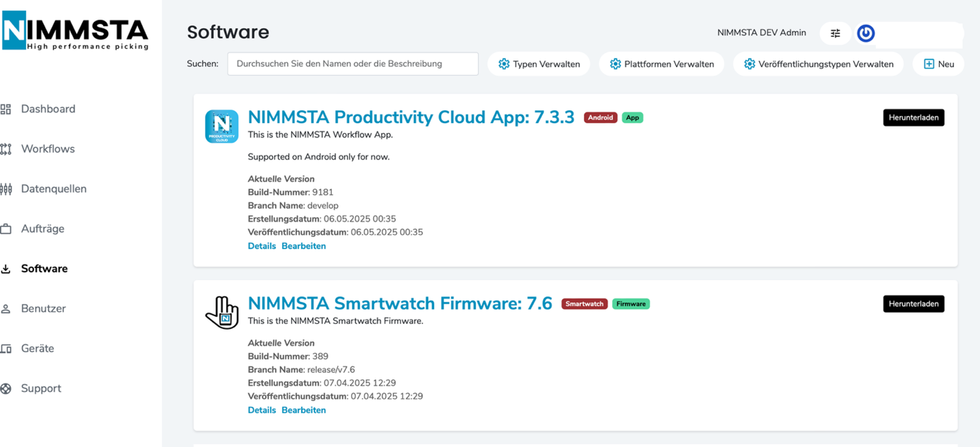Click the Geräte devices icon
Viewport: 980px width, 447px height.
pos(6,349)
